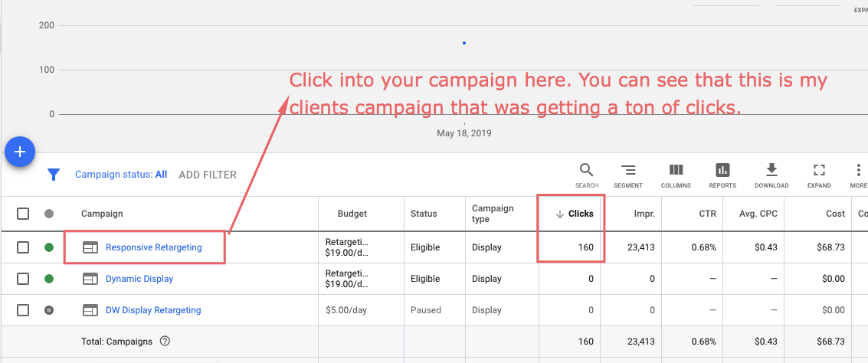
Task: Open the Responsive Retargeting campaign link
Action: [154, 247]
